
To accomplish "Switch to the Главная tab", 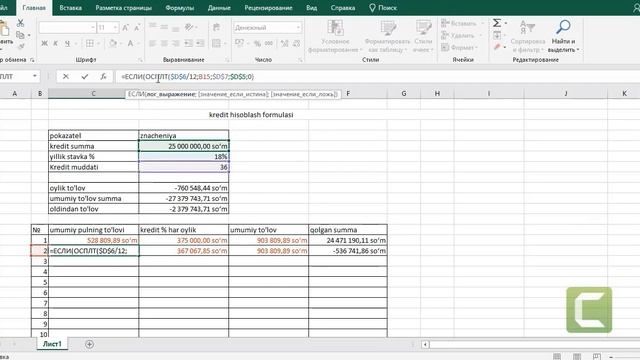I will (34, 8).
